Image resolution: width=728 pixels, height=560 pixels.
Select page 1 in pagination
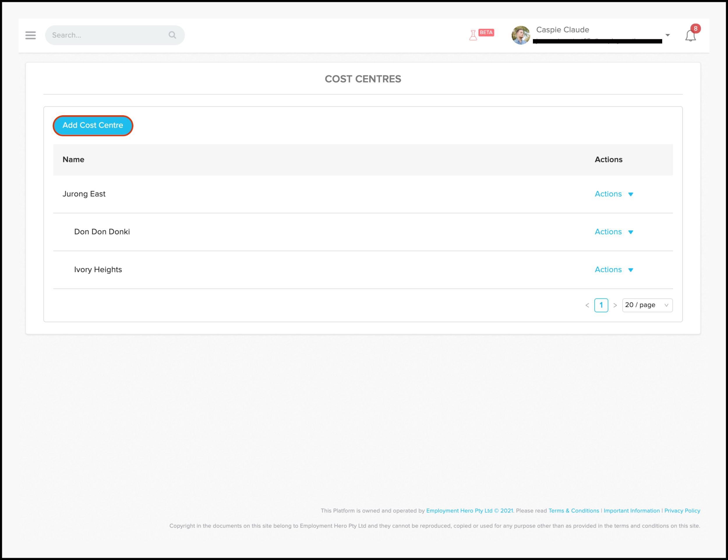pyautogui.click(x=601, y=305)
